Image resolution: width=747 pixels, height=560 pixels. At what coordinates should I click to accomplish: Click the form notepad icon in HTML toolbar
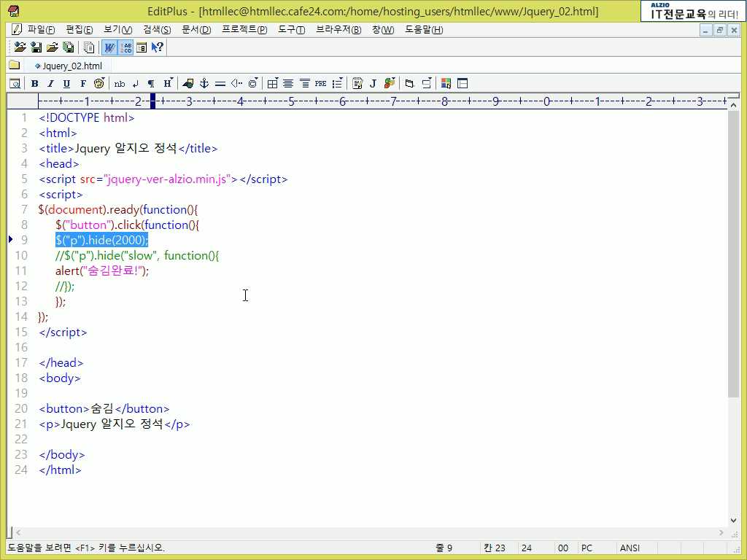[x=357, y=84]
